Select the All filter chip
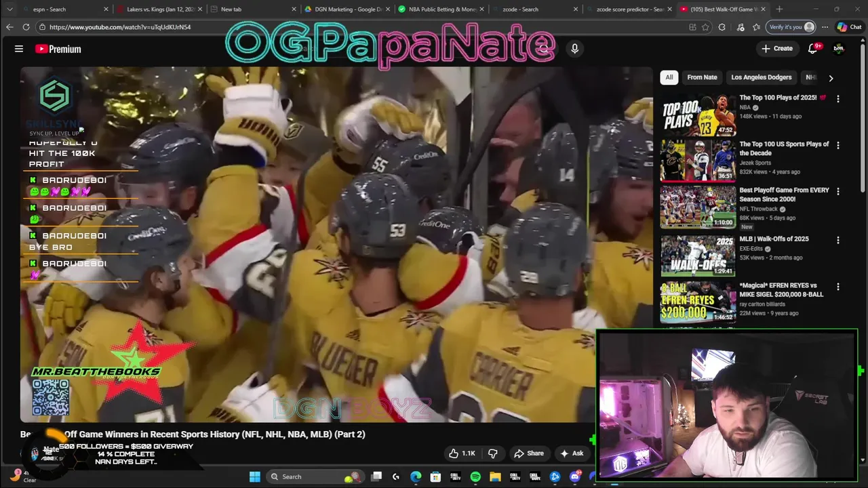 coord(669,77)
